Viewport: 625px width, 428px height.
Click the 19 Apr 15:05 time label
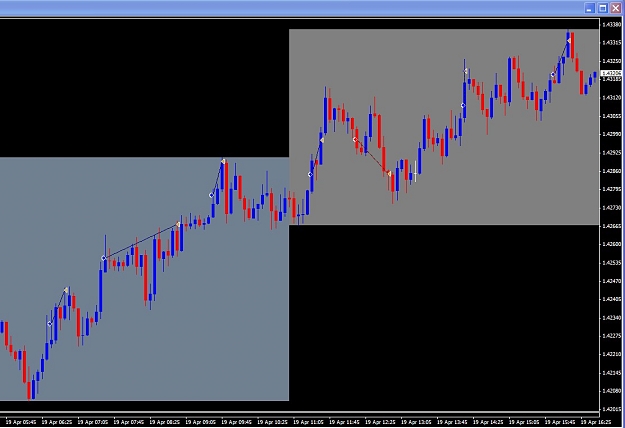524,422
